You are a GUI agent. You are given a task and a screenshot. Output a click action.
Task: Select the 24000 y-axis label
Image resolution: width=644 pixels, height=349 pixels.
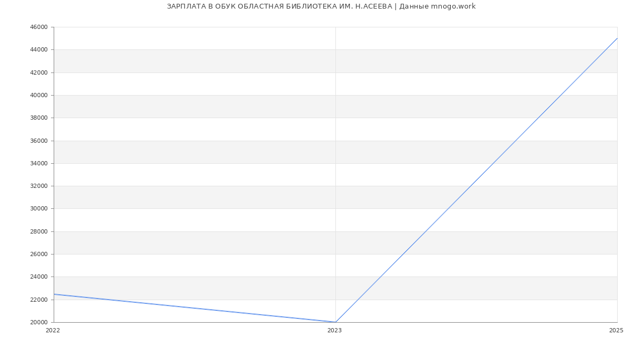pyautogui.click(x=39, y=277)
